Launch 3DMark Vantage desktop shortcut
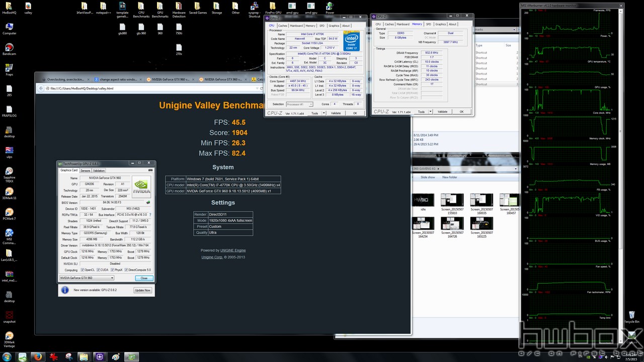644x362 pixels. pos(9,339)
